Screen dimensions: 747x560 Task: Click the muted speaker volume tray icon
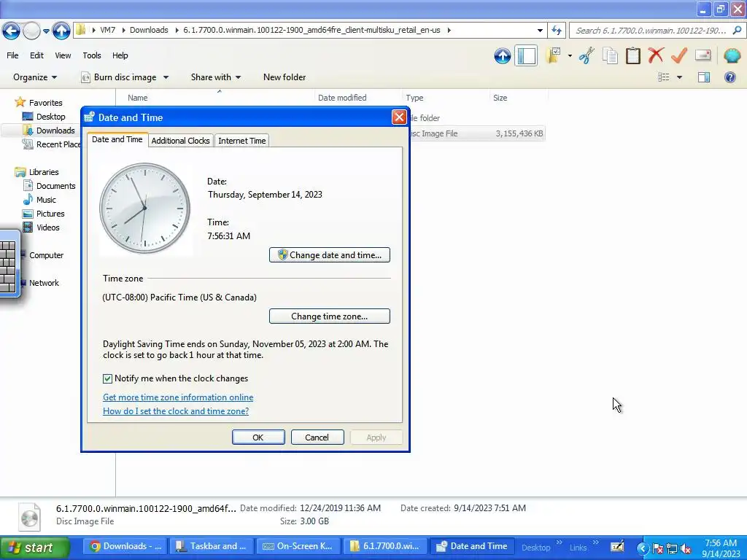[x=686, y=548]
